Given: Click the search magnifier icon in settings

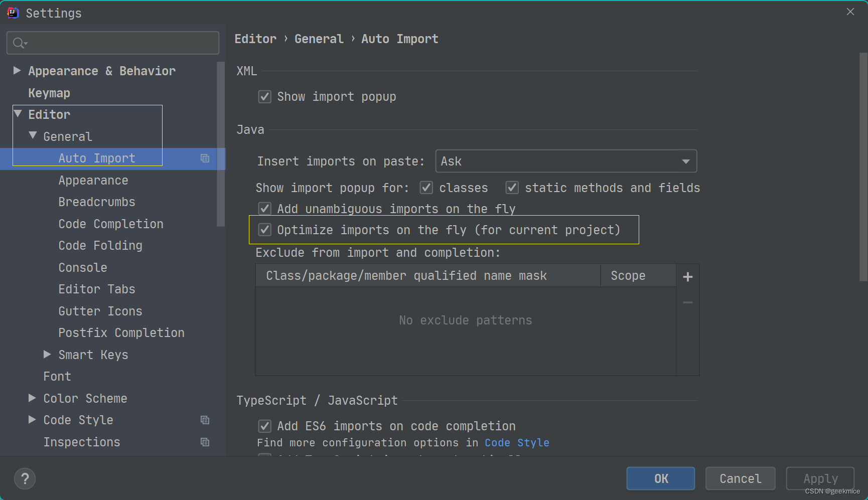Looking at the screenshot, I should click(x=20, y=43).
